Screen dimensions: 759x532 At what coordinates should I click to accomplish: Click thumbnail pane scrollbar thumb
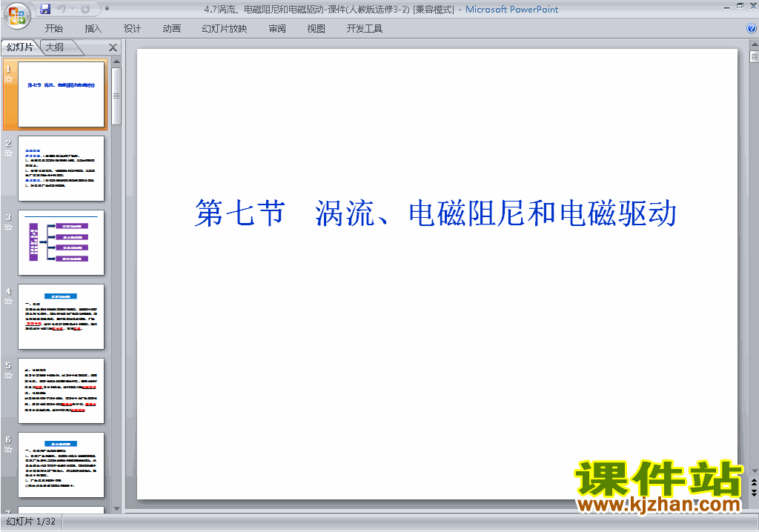coord(116,96)
